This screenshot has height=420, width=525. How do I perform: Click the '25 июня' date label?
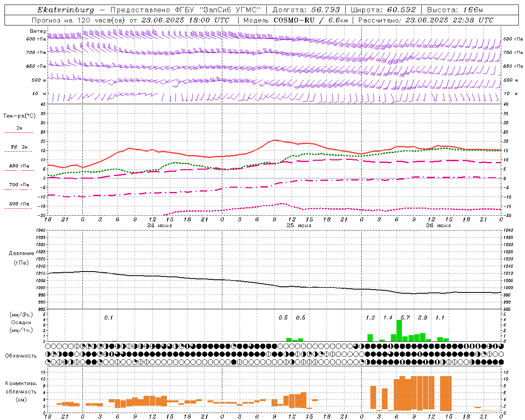pyautogui.click(x=299, y=226)
